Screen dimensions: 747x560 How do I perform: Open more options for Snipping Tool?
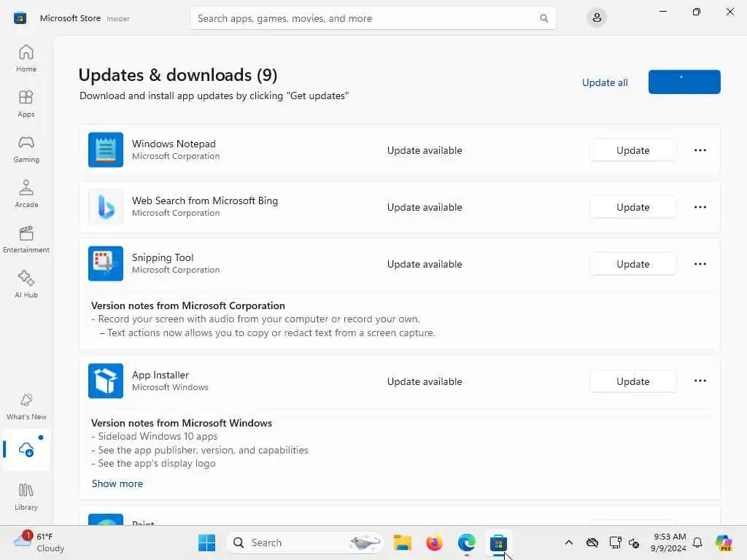(700, 264)
